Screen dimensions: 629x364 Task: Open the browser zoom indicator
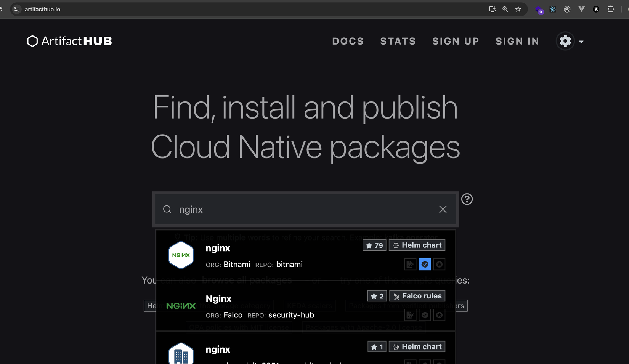pyautogui.click(x=505, y=9)
